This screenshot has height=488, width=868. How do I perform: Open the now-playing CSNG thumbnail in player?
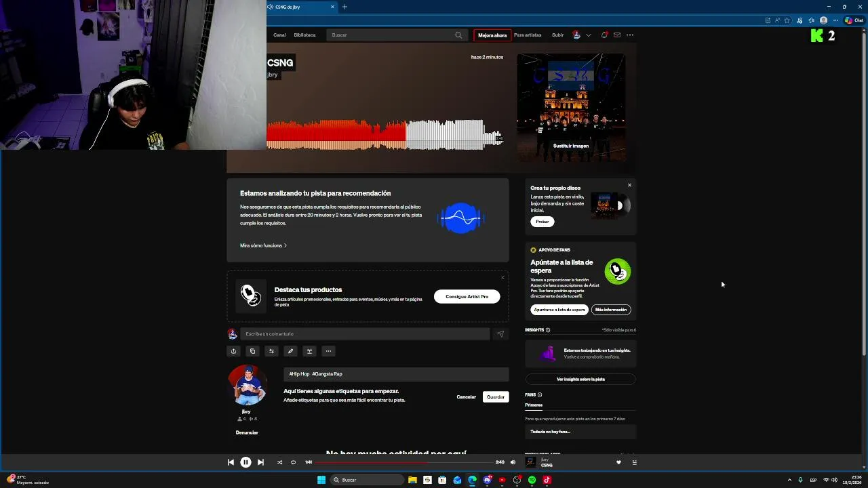531,462
